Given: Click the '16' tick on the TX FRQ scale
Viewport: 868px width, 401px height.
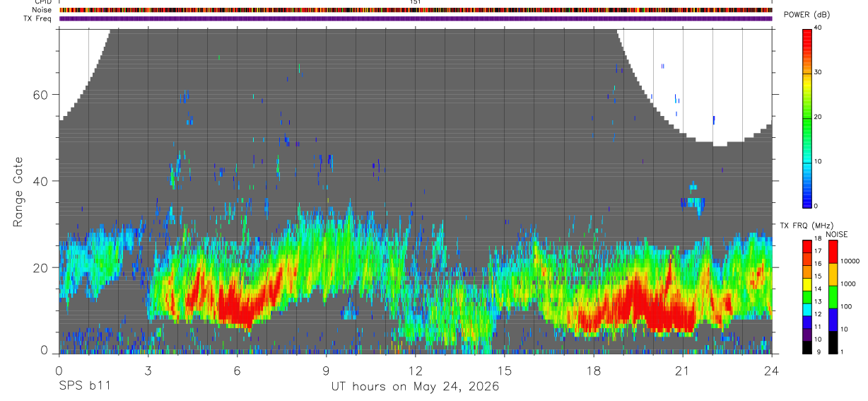Looking at the screenshot, I should [x=816, y=263].
